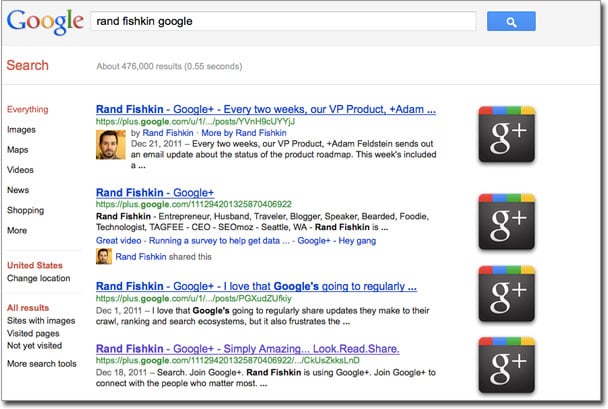
Task: Click Google+ icon beside 'I love that Google's' result
Action: (507, 293)
